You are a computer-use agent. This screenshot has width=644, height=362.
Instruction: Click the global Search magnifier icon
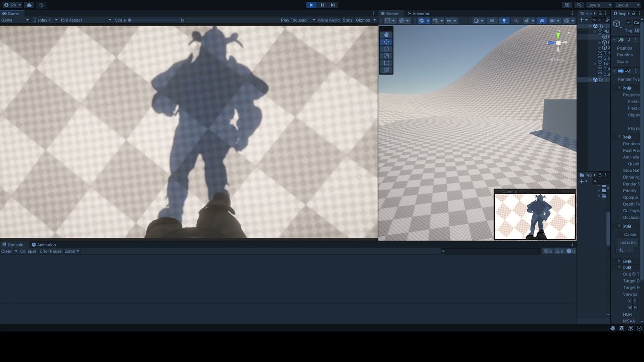pyautogui.click(x=579, y=5)
